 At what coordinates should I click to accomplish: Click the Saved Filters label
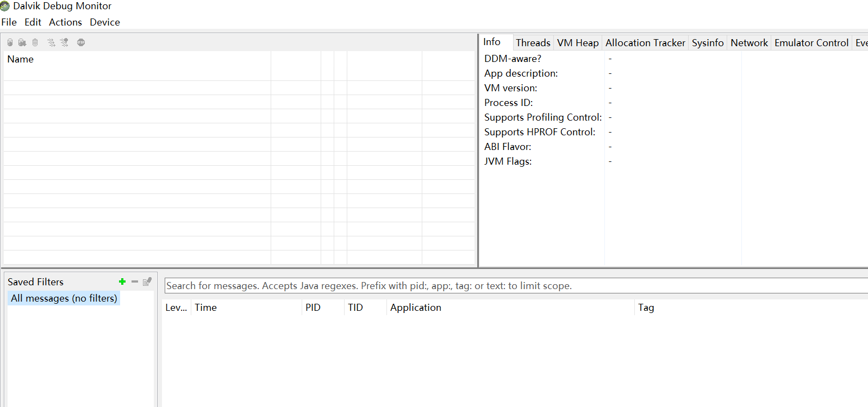[x=35, y=282]
